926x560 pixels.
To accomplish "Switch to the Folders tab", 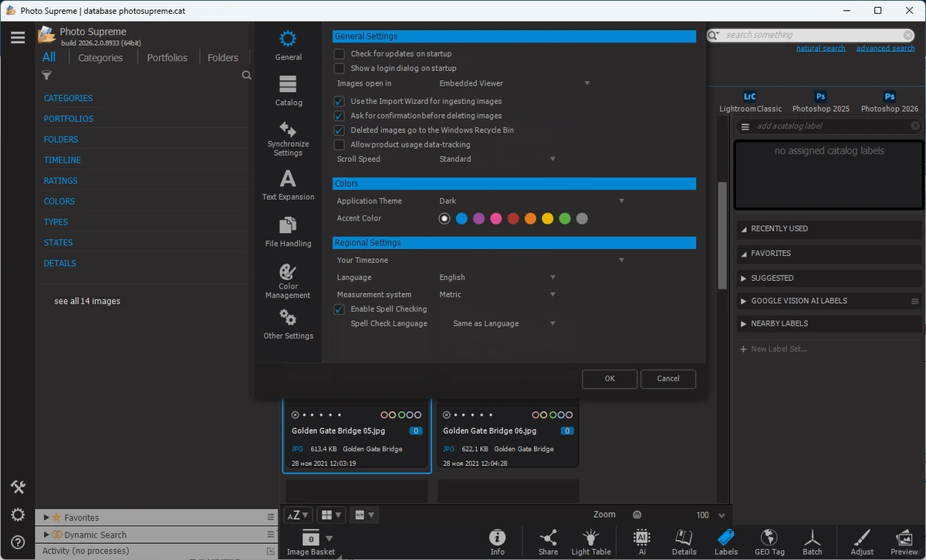I will [223, 58].
